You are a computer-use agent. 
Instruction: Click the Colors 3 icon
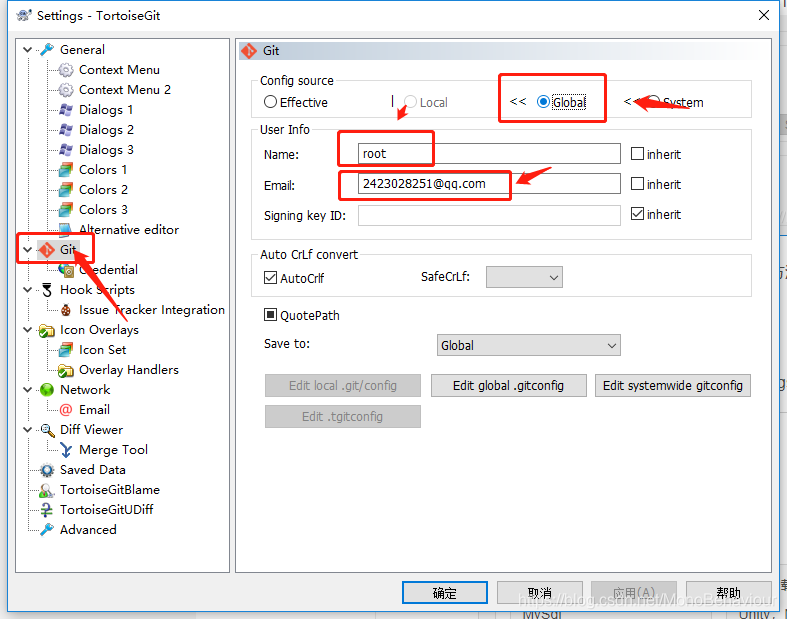click(x=66, y=210)
